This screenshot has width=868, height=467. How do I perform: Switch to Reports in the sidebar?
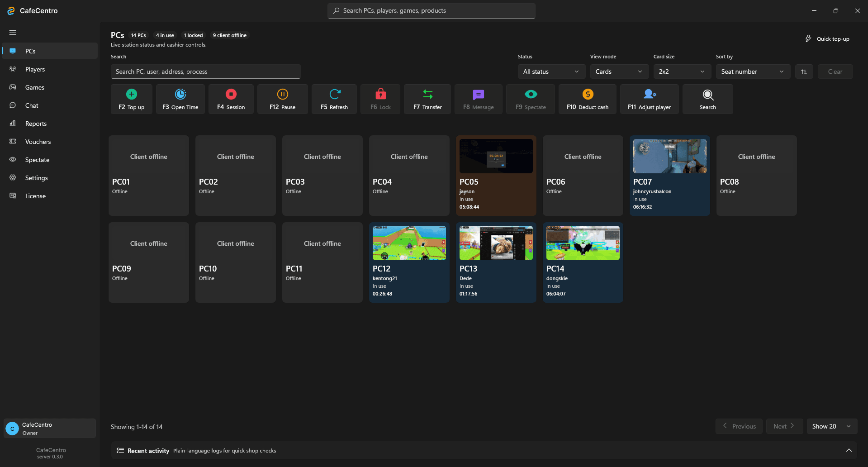tap(50, 124)
